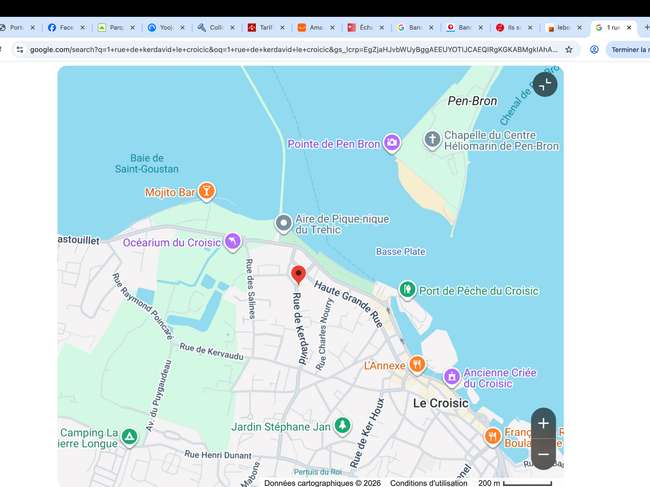Image resolution: width=650 pixels, height=487 pixels.
Task: Close the Tarif tab
Action: point(282,27)
